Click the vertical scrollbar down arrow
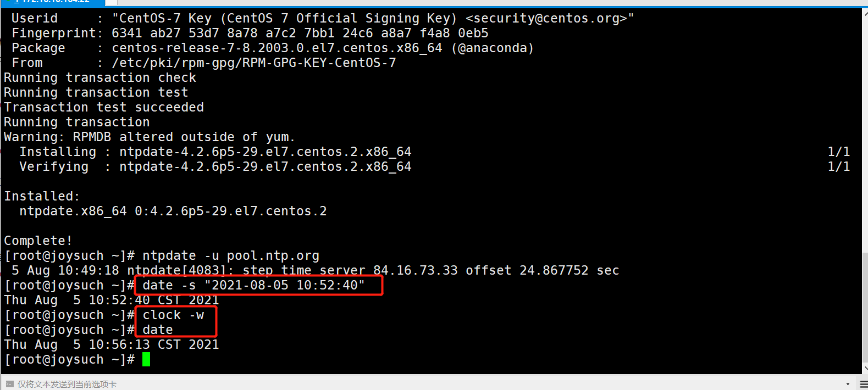 (865, 369)
